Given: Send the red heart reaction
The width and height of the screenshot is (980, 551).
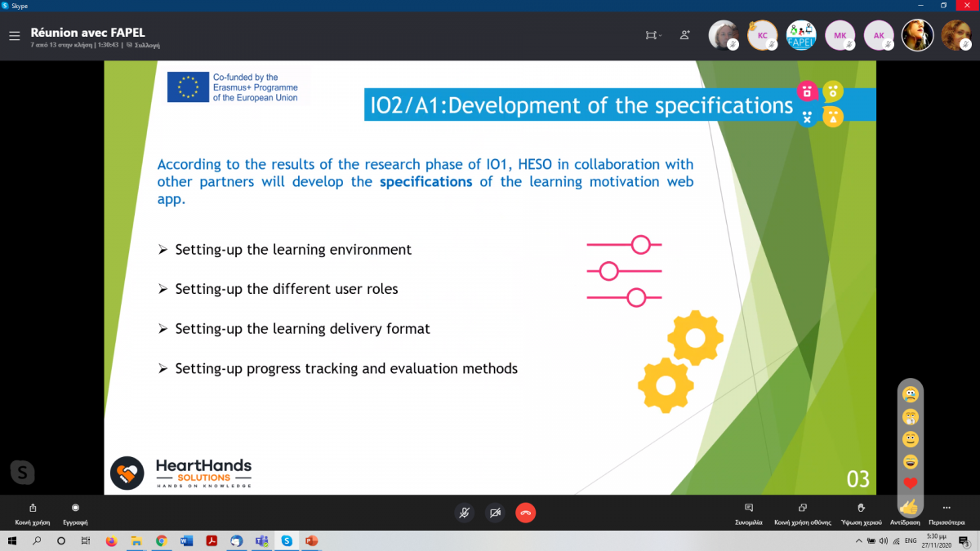Looking at the screenshot, I should pyautogui.click(x=911, y=483).
